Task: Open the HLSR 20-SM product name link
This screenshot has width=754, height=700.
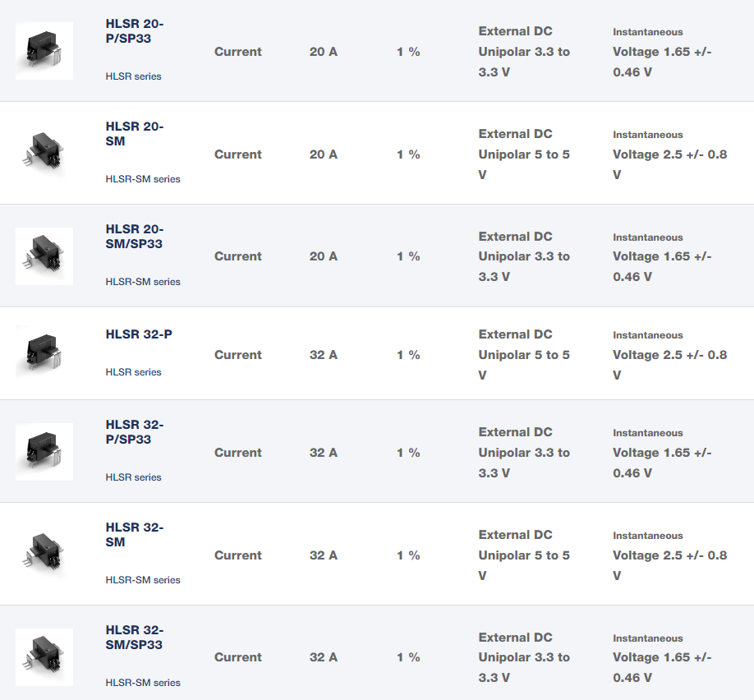Action: [134, 134]
